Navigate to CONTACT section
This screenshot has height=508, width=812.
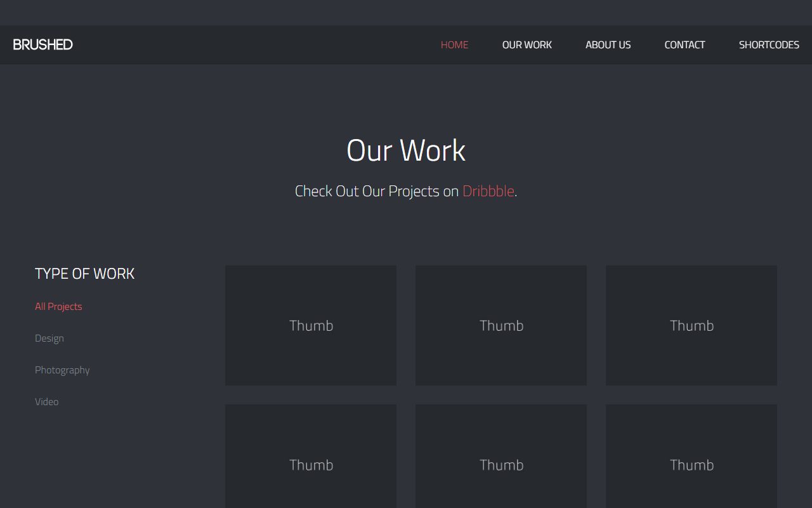point(684,44)
